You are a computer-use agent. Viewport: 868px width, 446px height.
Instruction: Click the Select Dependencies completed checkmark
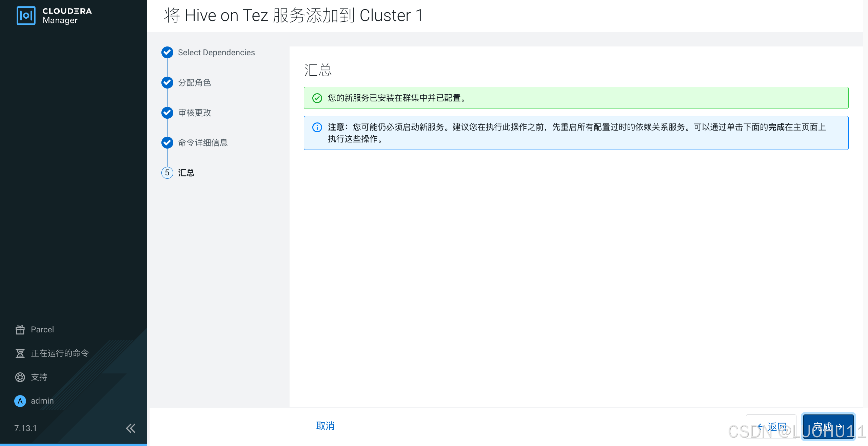[x=167, y=53]
